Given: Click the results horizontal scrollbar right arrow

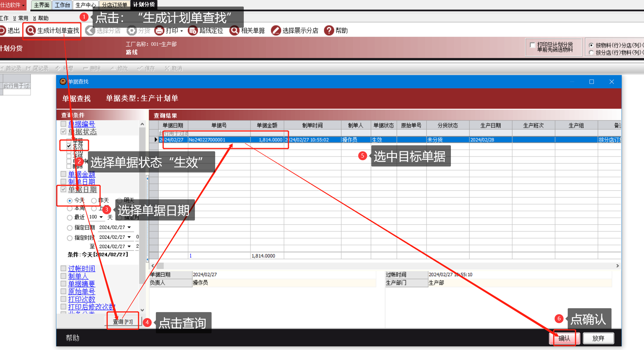Looking at the screenshot, I should (617, 266).
